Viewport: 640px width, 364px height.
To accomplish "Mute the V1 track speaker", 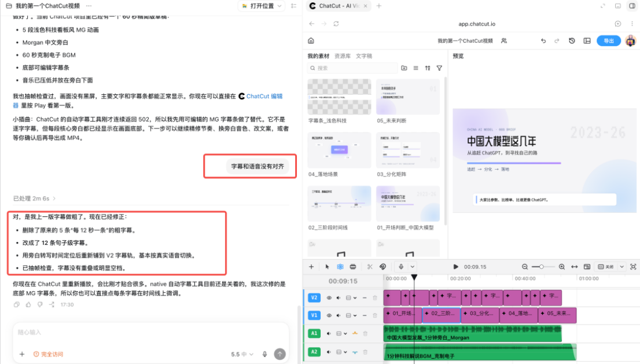I will (x=339, y=315).
